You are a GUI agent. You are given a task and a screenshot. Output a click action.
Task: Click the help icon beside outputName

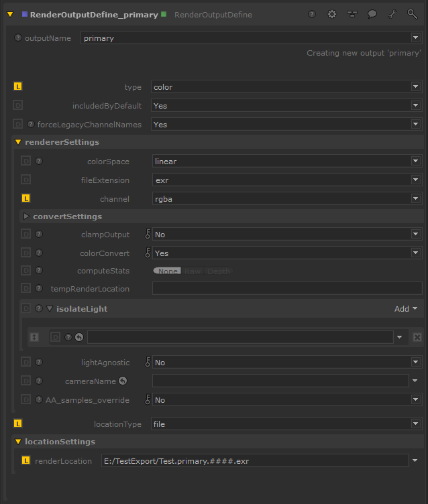point(18,38)
